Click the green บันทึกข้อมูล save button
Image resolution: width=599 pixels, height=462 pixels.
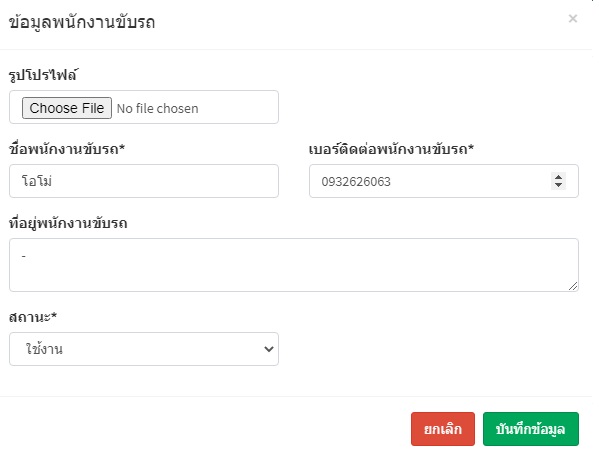(531, 429)
